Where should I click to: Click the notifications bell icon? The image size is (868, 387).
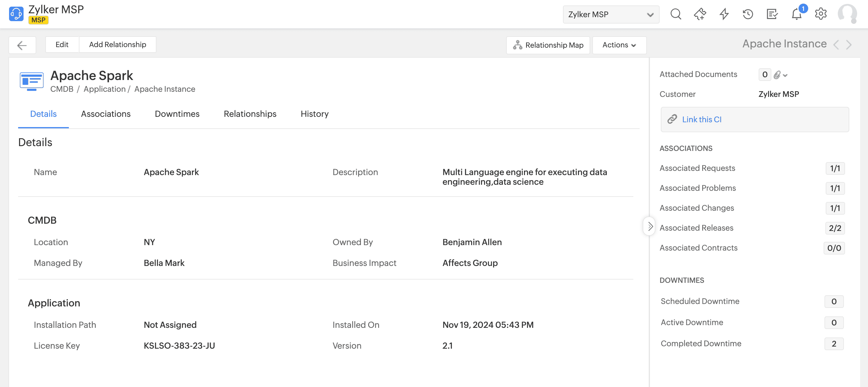coord(796,14)
